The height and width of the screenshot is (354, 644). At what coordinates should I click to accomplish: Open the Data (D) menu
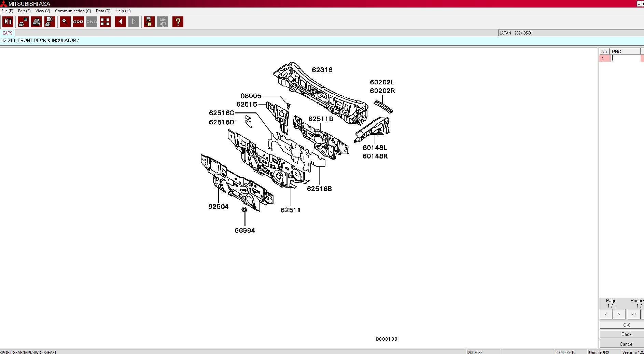tap(103, 11)
